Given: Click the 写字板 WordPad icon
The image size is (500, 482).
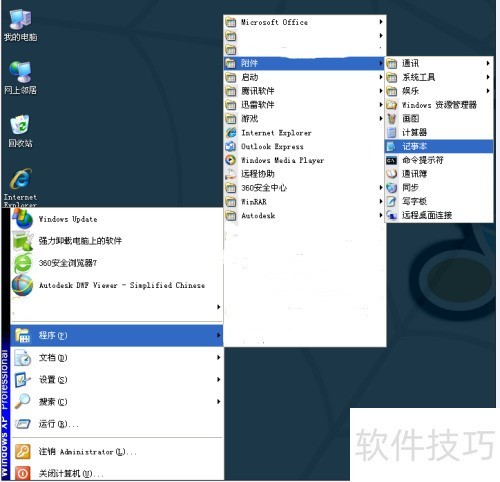Looking at the screenshot, I should 392,201.
